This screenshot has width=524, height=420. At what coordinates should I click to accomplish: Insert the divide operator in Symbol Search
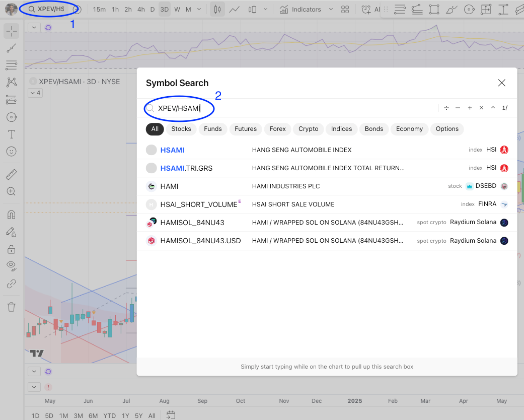pos(446,108)
